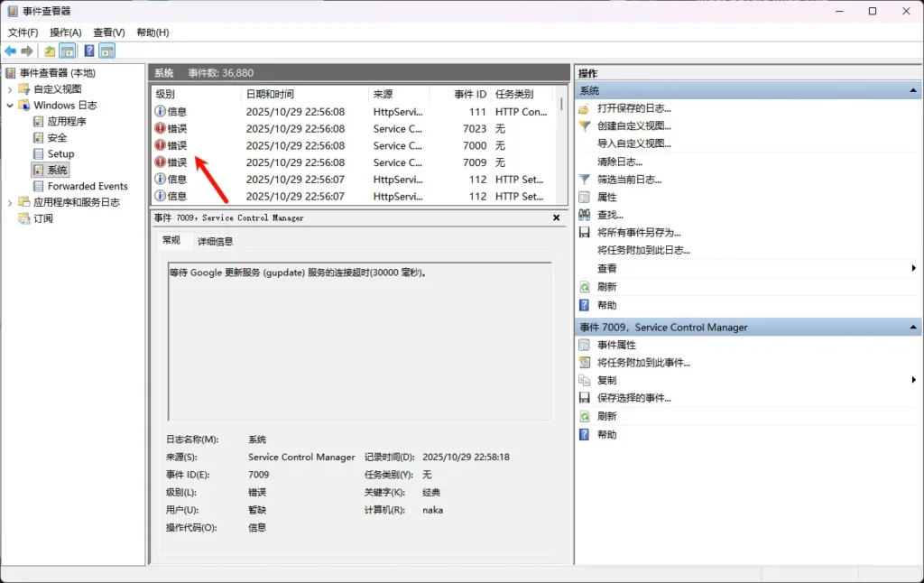Click the question mark Help toolbar icon
The height and width of the screenshot is (583, 924).
click(88, 51)
